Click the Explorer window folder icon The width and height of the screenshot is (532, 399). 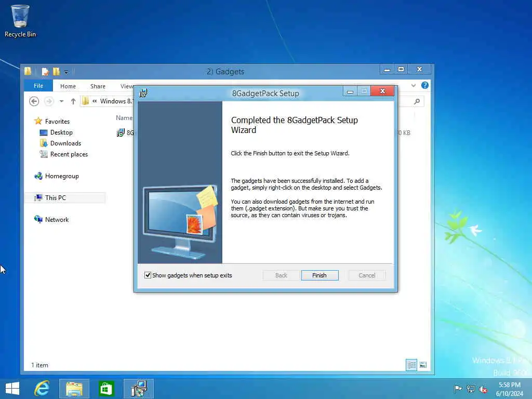[x=28, y=71]
